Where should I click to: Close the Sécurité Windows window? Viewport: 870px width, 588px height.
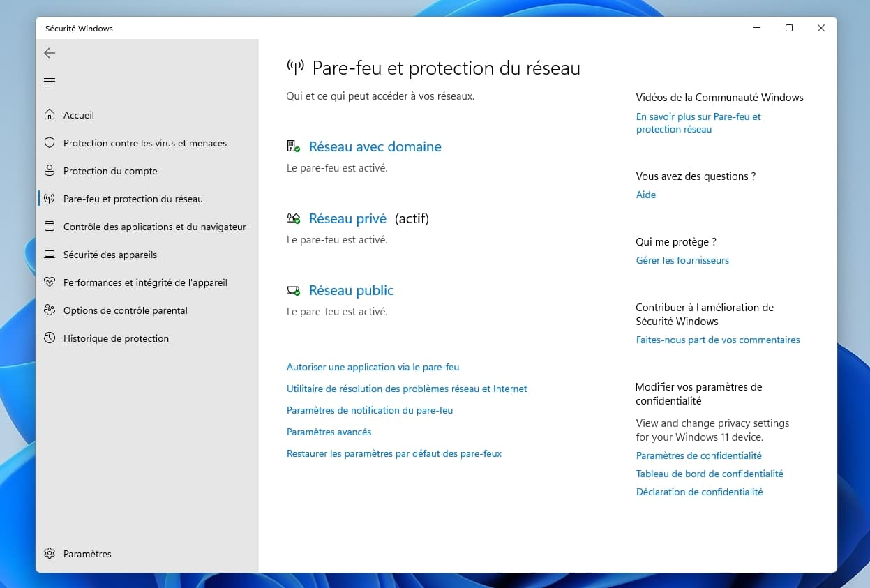tap(821, 28)
